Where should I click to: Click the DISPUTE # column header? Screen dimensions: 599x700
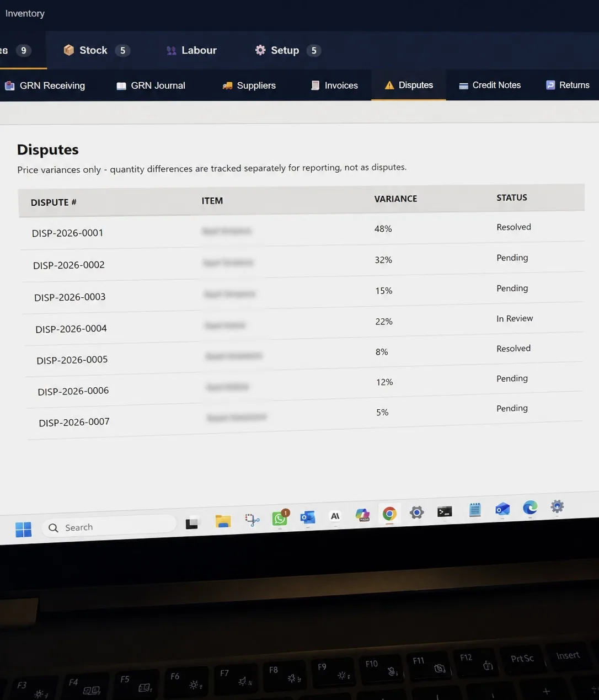54,202
